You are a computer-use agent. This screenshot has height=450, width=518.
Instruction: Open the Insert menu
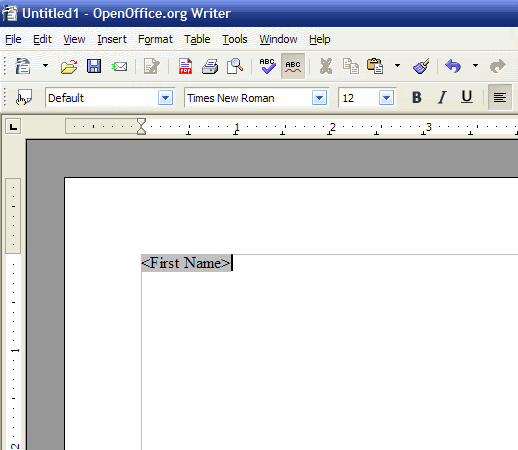(x=112, y=39)
